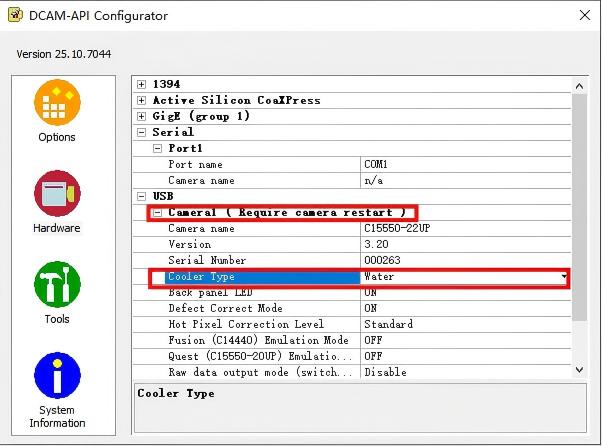Select Raw data output mode property
The height and width of the screenshot is (446, 602).
click(260, 372)
